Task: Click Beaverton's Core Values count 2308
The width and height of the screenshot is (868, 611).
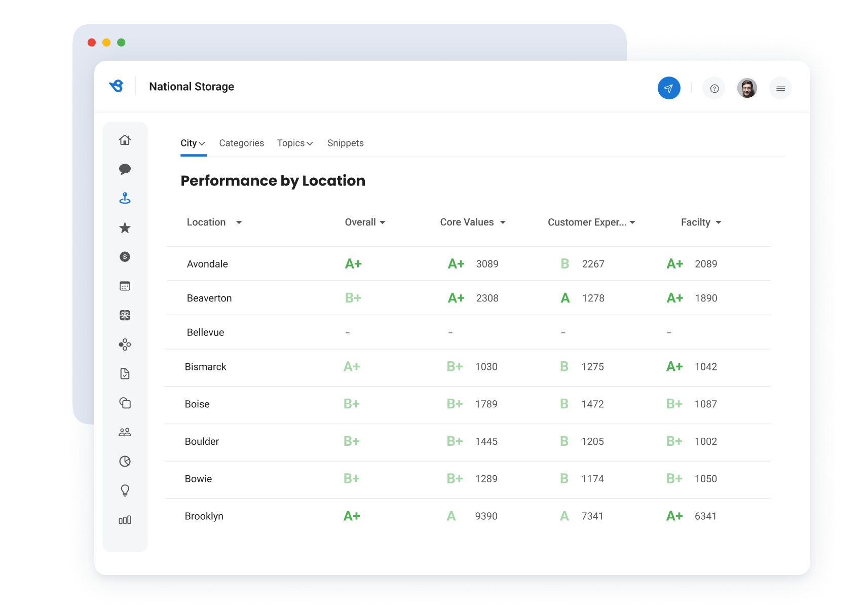Action: [487, 298]
